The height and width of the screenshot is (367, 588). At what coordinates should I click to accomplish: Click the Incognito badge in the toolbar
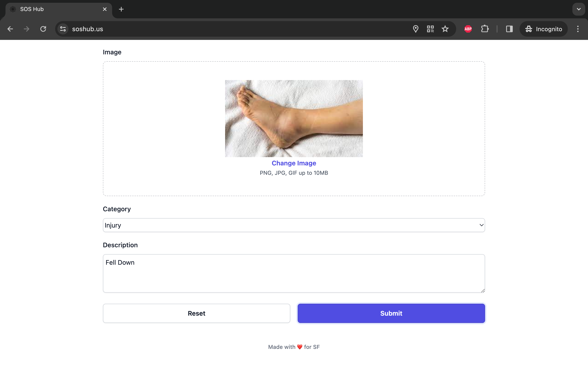543,29
